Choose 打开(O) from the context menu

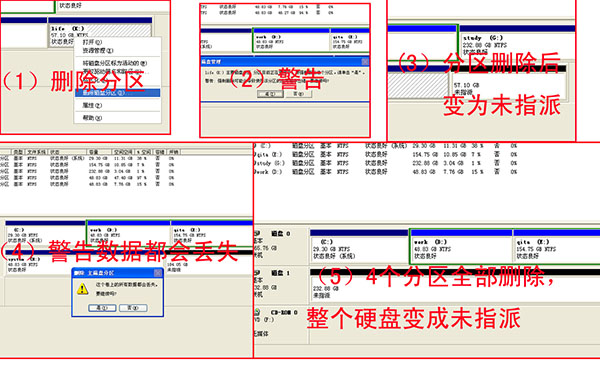tap(93, 42)
